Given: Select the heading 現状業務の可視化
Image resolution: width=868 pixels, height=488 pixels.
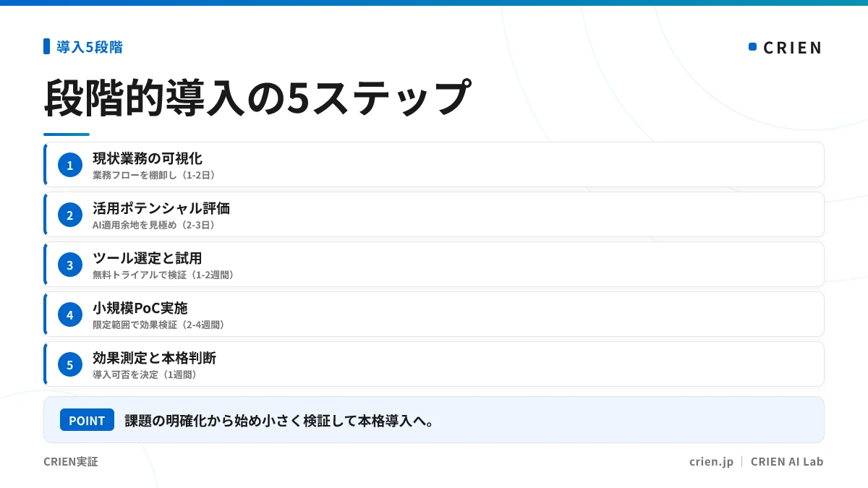Looking at the screenshot, I should pyautogui.click(x=148, y=158).
